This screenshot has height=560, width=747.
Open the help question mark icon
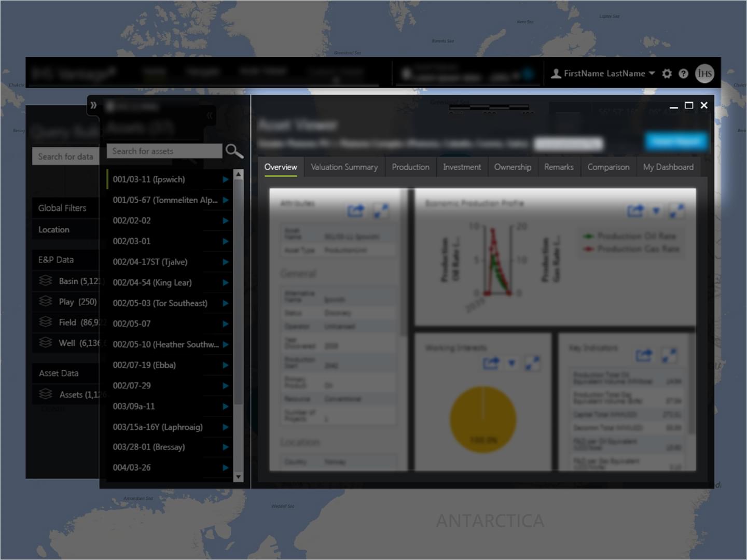[684, 74]
